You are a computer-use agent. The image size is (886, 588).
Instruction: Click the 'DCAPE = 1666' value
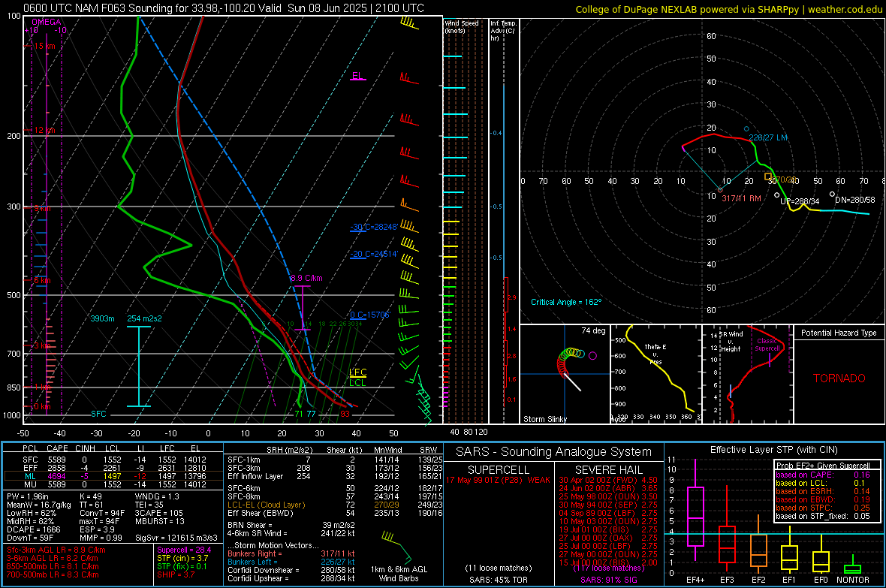[x=33, y=529]
